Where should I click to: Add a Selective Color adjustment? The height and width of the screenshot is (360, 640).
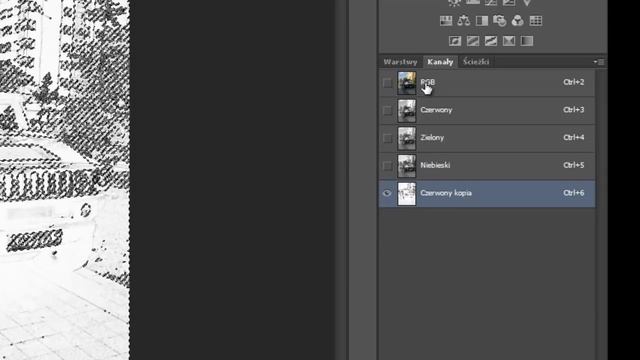[x=509, y=41]
